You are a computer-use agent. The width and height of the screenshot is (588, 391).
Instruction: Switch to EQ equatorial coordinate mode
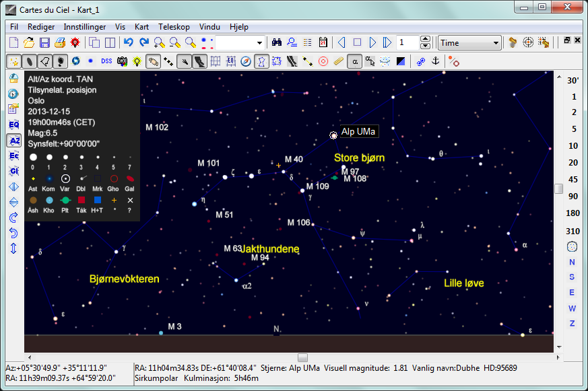pos(13,125)
